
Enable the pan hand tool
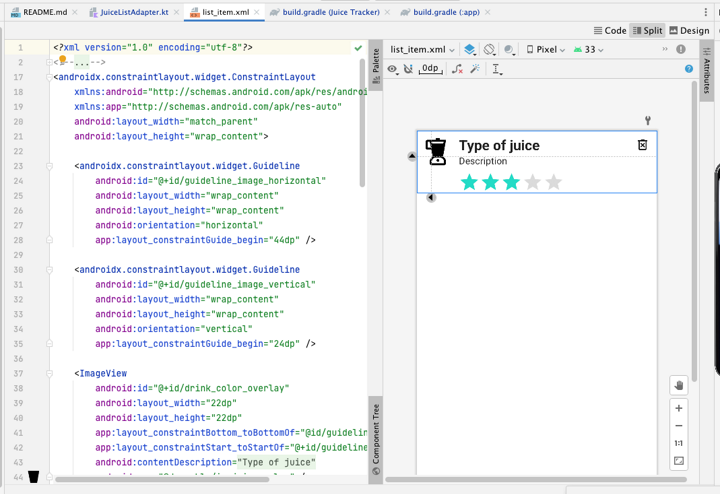click(679, 385)
